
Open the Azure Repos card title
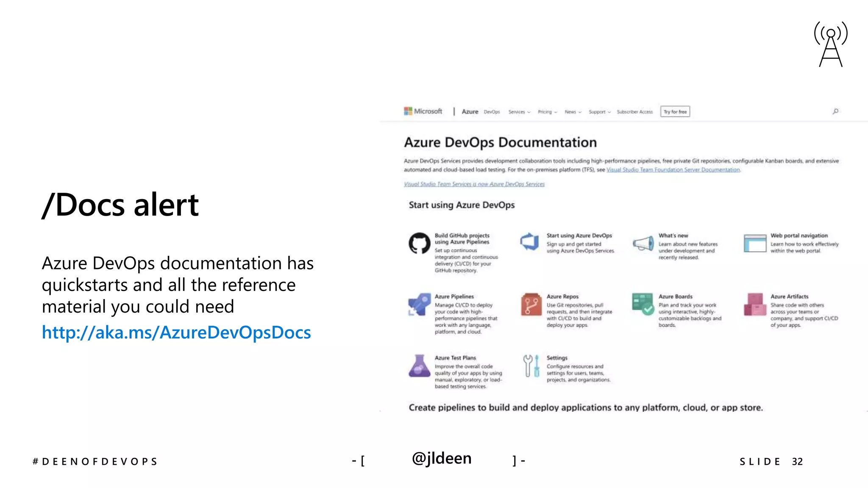562,297
